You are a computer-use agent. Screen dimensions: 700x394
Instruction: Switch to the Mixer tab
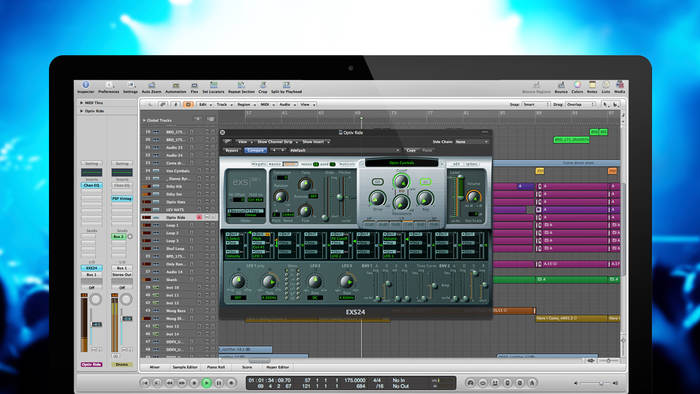tap(154, 367)
